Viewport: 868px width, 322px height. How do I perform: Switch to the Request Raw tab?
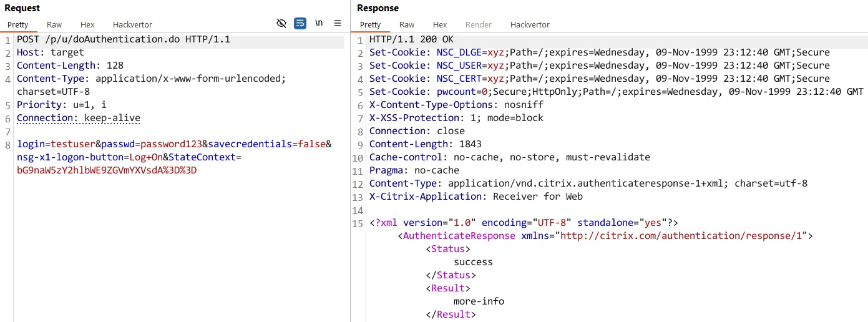pyautogui.click(x=54, y=25)
